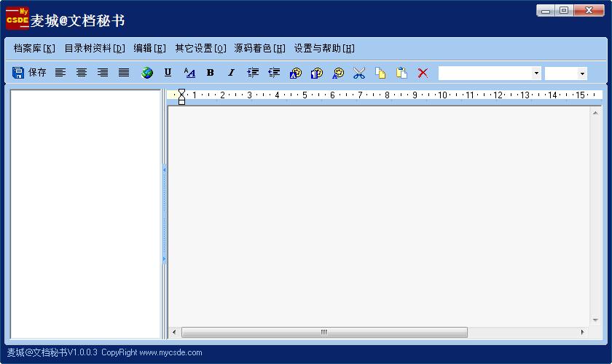This screenshot has width=612, height=364.
Task: Collapse the left panel with splitter arrow
Action: [x=165, y=170]
